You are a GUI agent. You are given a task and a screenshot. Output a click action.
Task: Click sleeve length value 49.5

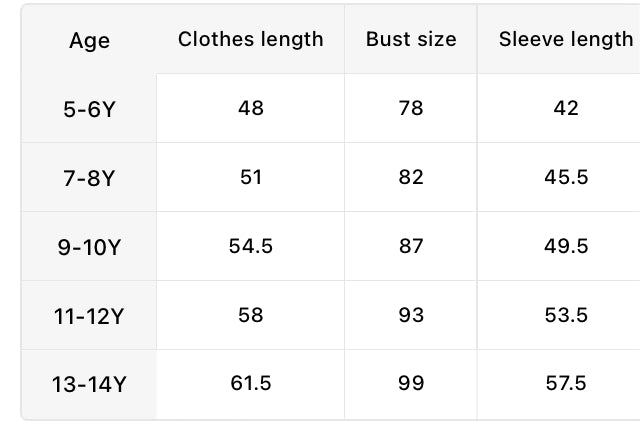(x=565, y=246)
